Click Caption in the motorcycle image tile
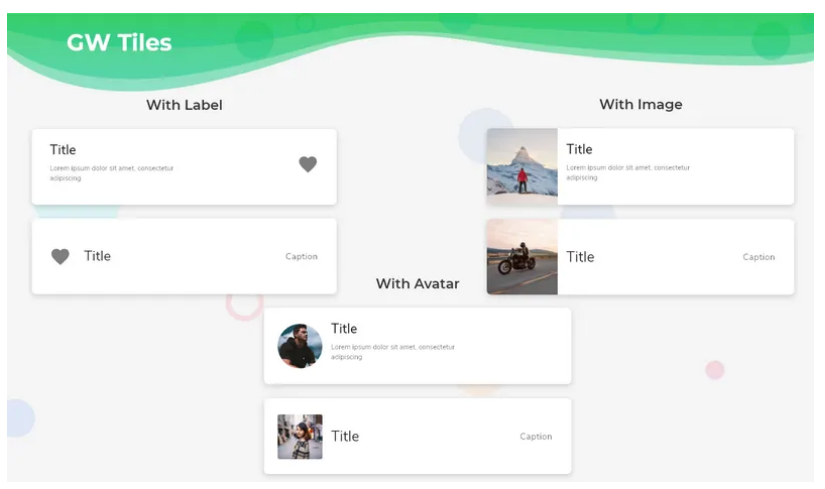Image resolution: width=825 pixels, height=489 pixels. (758, 258)
